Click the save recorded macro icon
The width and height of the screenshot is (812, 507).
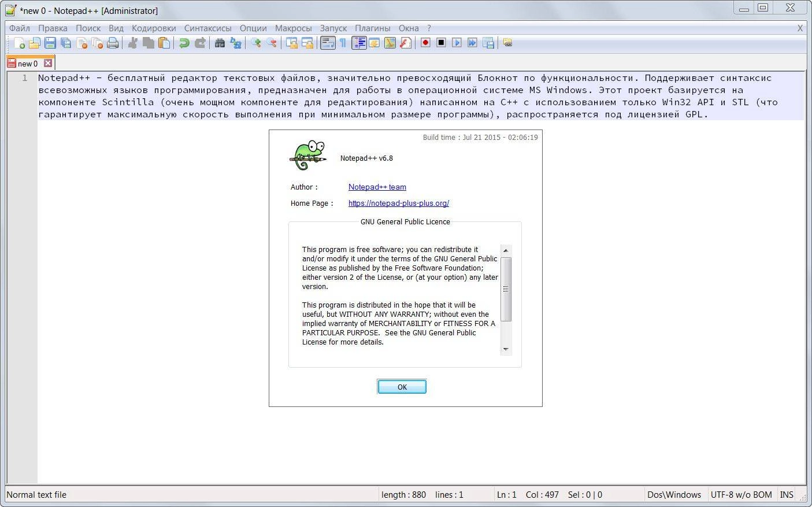tap(488, 43)
